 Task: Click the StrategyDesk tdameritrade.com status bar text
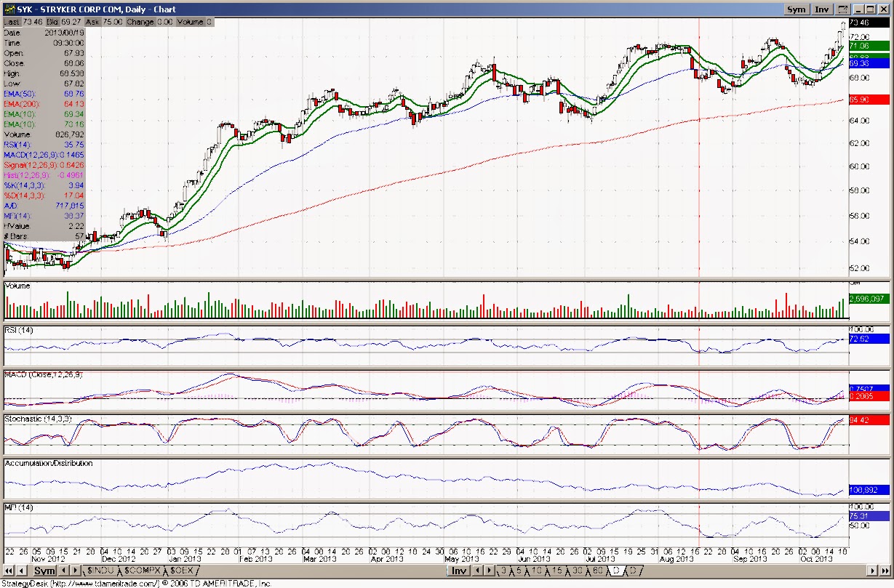(x=136, y=583)
